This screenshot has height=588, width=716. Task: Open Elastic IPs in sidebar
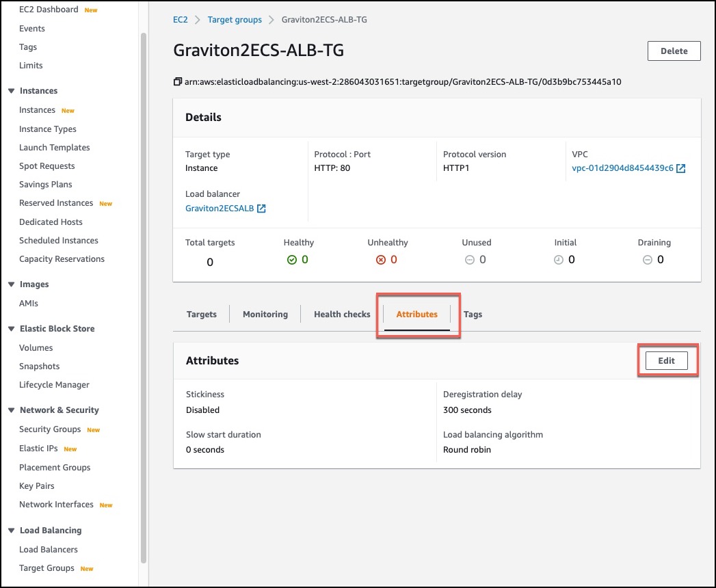[38, 449]
